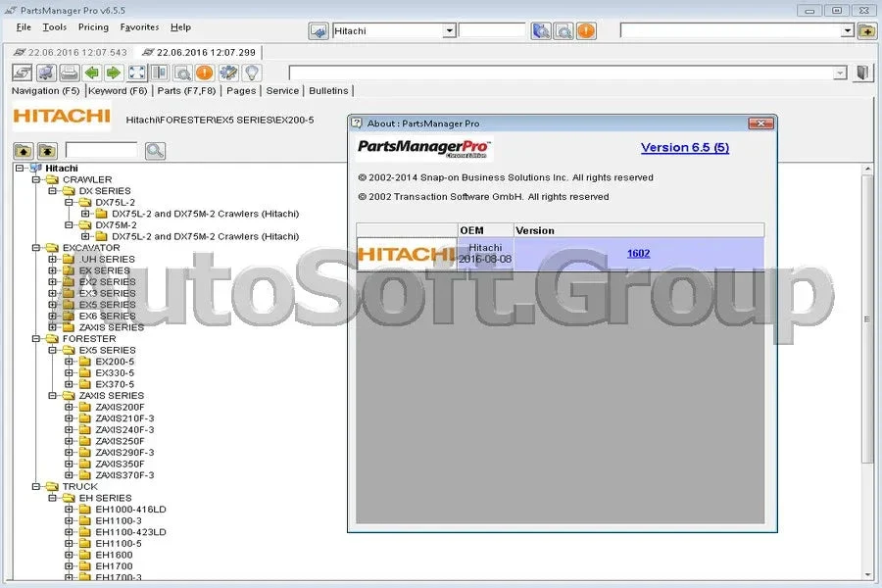Open the top-right combo box dropdown arrow
Screen dimensions: 882x588
tap(848, 31)
